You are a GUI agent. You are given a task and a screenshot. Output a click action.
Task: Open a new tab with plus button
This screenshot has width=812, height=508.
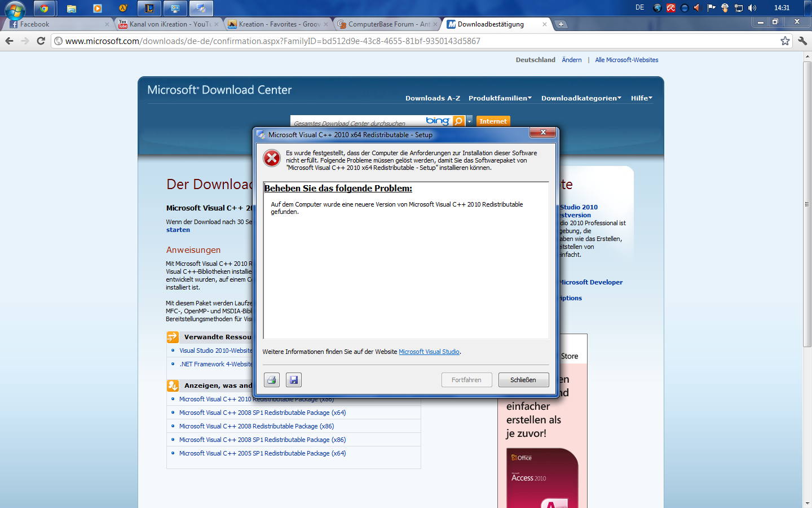coord(561,24)
